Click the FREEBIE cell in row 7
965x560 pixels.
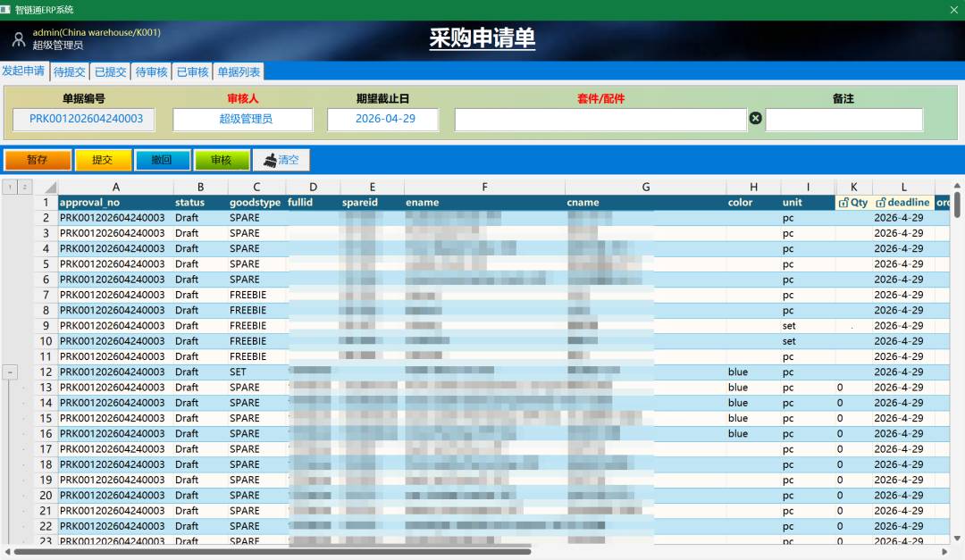tap(256, 295)
